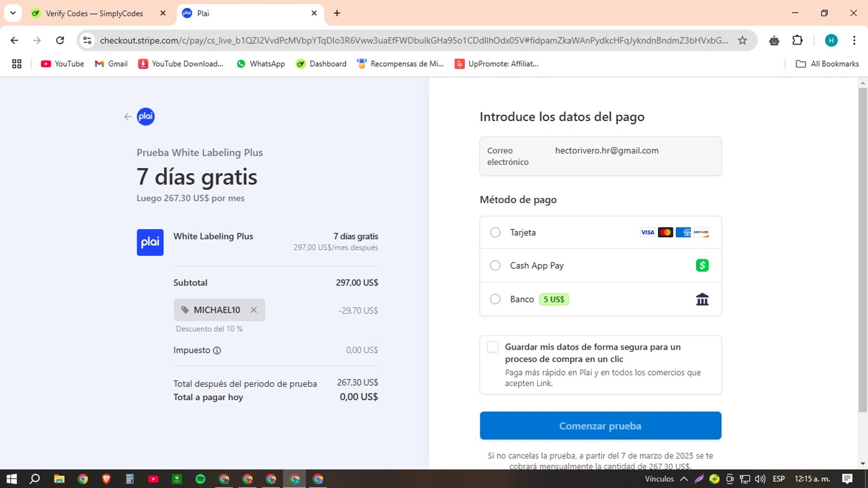Reload the checkout page
Screen dimensions: 868x488
[60, 40]
